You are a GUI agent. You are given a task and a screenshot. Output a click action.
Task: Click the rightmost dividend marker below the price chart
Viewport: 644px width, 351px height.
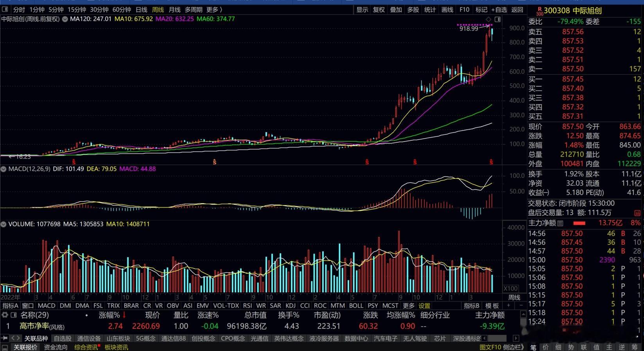tap(491, 162)
